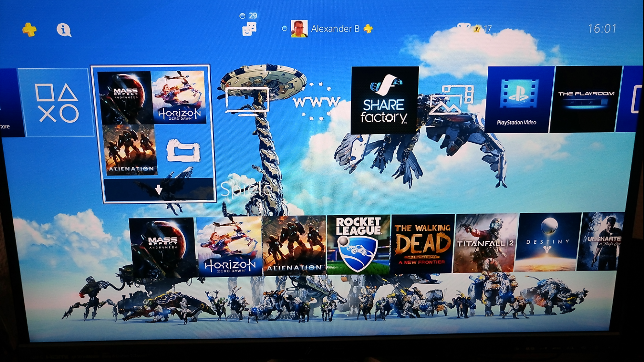This screenshot has height=362, width=644.
Task: Launch SHAREfactory app tile
Action: [x=385, y=100]
